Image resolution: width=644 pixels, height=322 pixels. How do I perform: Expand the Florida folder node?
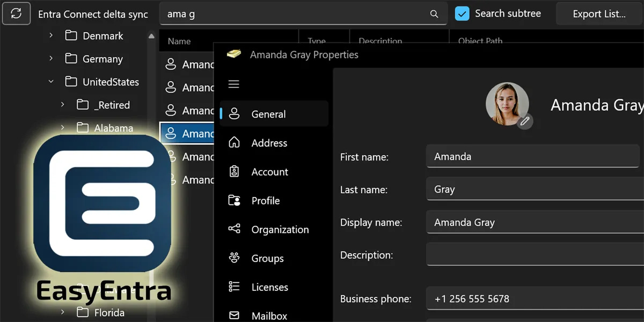tap(63, 312)
